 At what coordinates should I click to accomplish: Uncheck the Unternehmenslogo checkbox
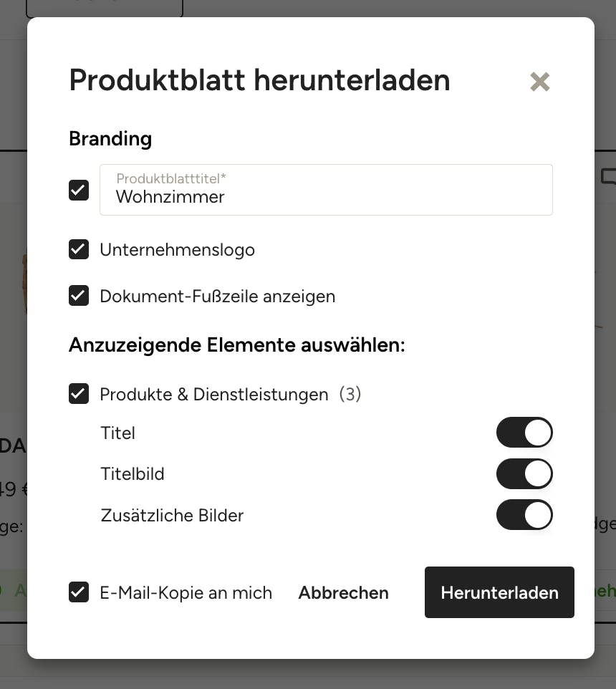(79, 249)
